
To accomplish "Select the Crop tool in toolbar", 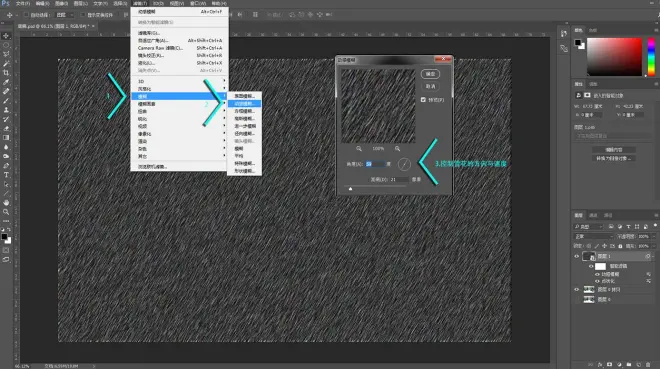I will tap(6, 73).
